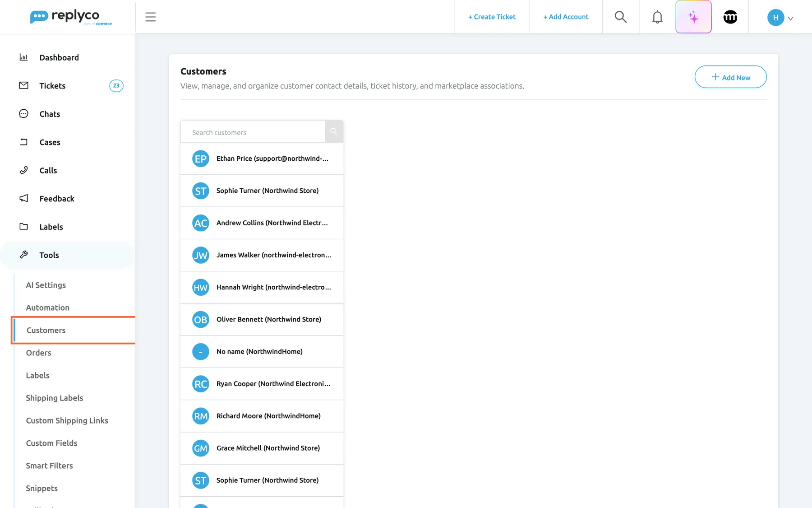Click the Calls phone icon

tap(23, 170)
